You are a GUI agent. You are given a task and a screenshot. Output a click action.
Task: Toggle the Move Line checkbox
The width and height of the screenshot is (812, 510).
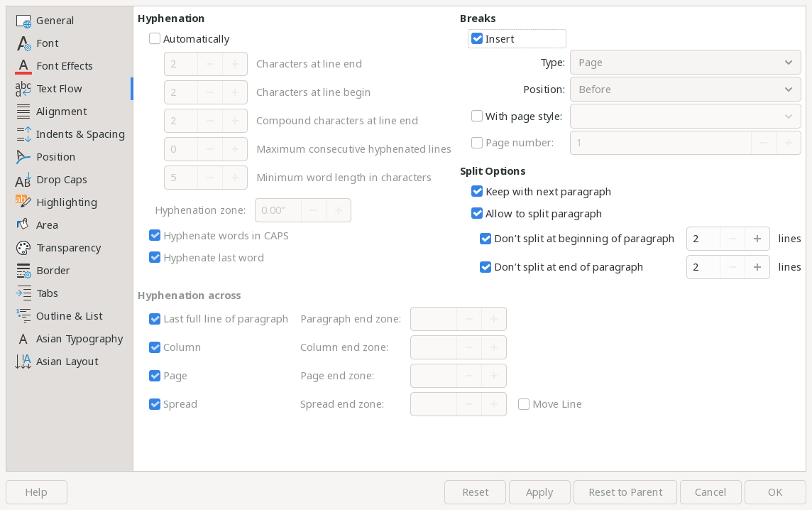[x=524, y=404]
